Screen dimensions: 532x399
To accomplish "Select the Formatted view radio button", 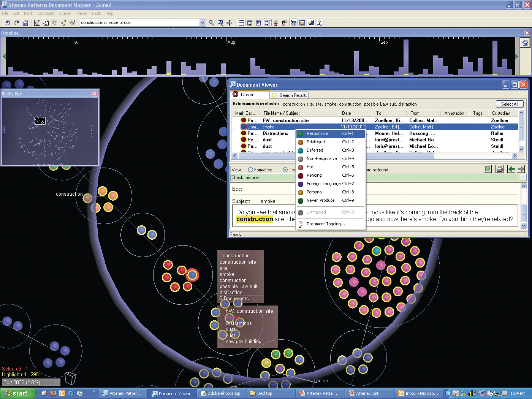I will [251, 170].
